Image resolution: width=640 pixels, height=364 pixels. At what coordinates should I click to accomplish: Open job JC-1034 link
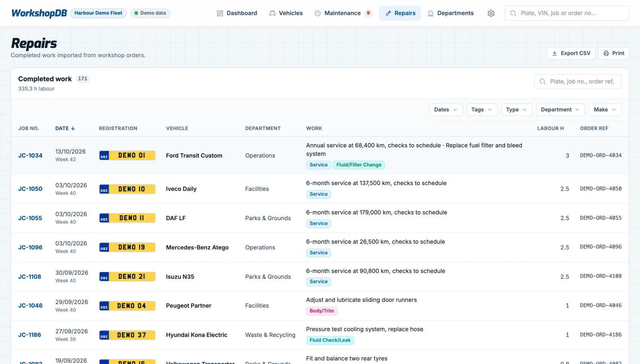30,155
